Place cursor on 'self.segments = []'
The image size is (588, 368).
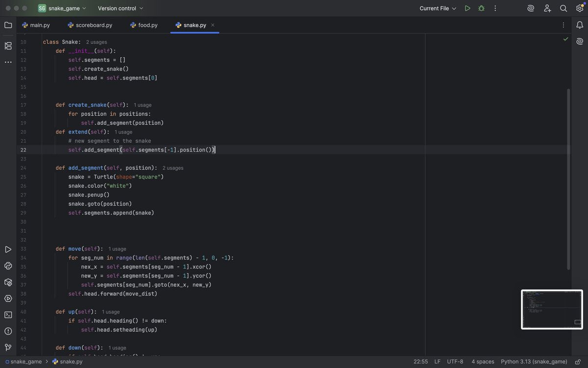[x=97, y=60]
